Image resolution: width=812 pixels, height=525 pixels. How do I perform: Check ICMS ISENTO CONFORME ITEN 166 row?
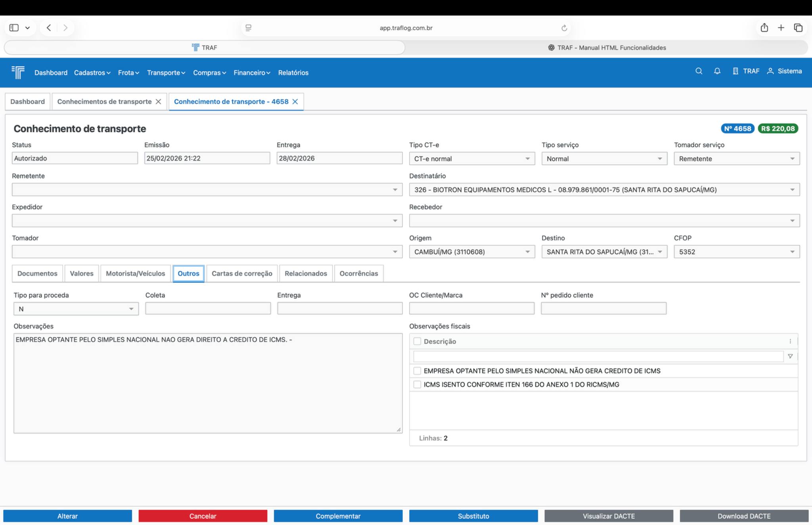[x=417, y=384]
